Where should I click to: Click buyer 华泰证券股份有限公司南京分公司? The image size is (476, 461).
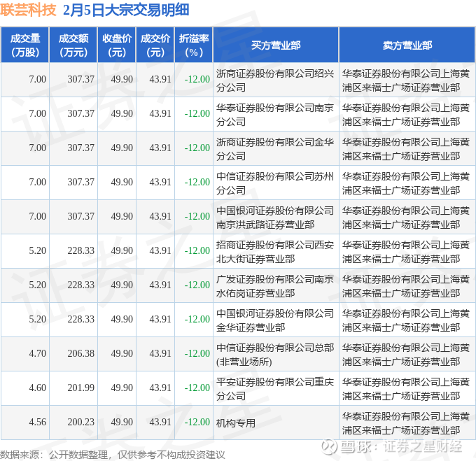[275, 114]
